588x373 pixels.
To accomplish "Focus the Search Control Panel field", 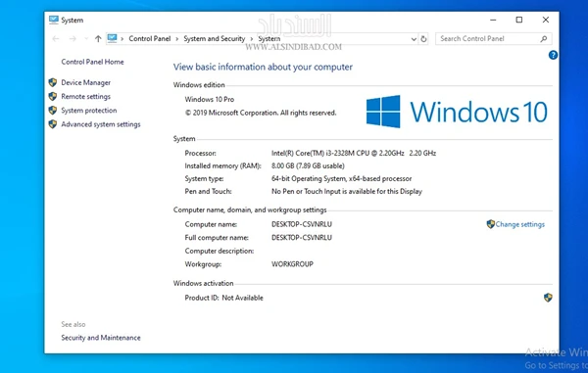I will (494, 38).
